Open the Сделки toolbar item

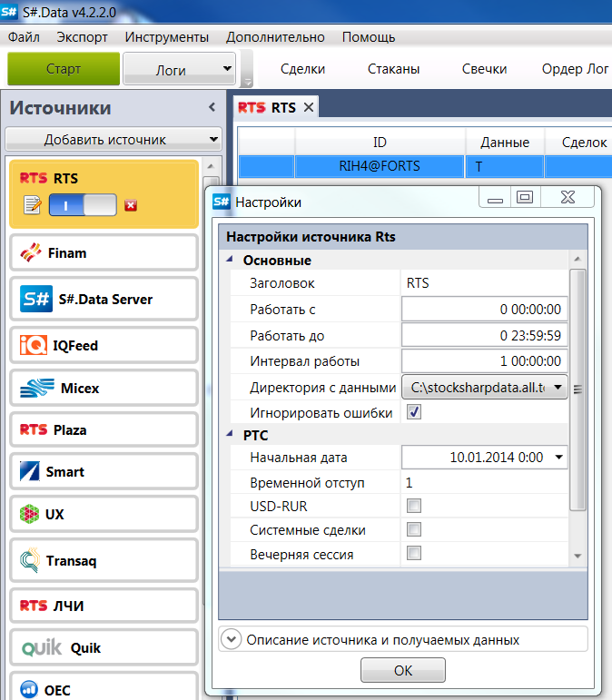[302, 69]
